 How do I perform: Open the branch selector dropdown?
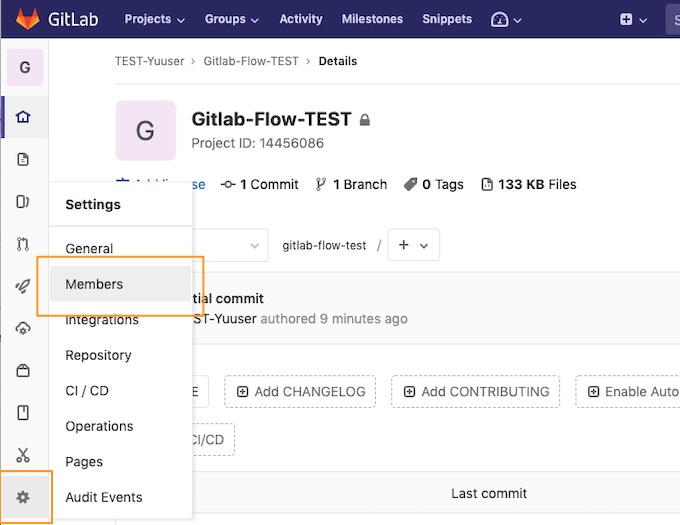pyautogui.click(x=230, y=245)
